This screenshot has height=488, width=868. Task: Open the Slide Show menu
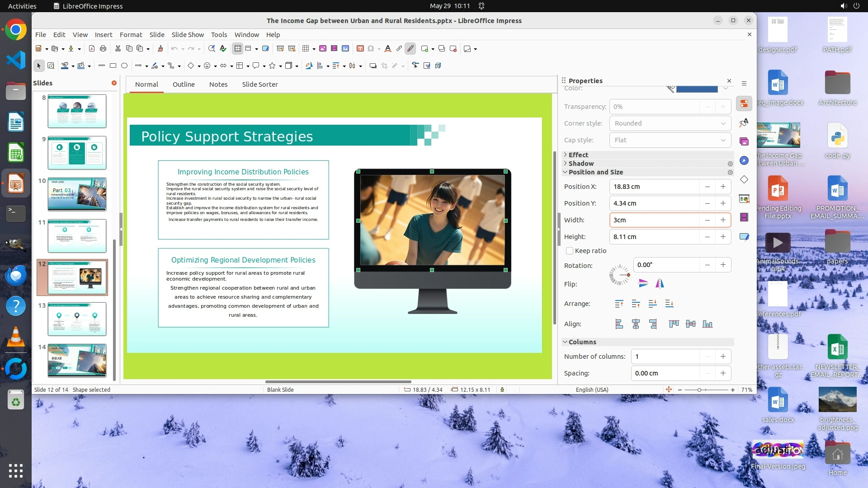(187, 35)
